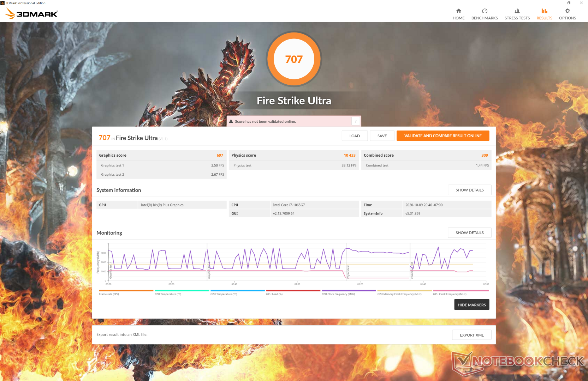588x381 pixels.
Task: Open the Results bar chart icon
Action: click(544, 11)
